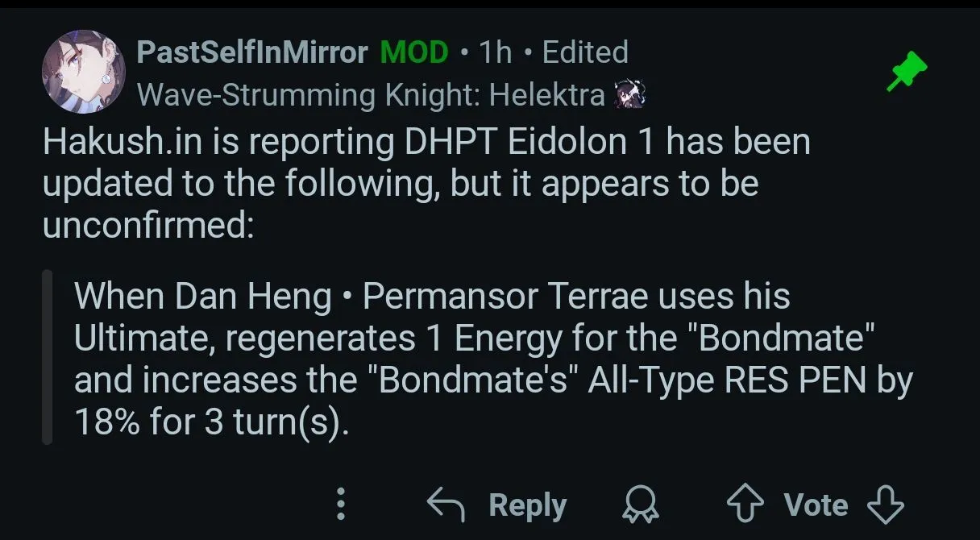Click the word unconfirmed in the comment
The width and height of the screenshot is (980, 540).
(x=147, y=225)
